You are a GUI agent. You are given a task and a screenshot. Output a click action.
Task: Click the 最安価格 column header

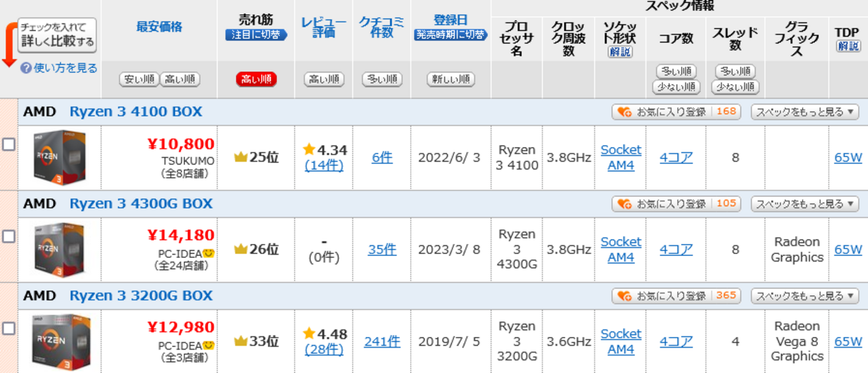pyautogui.click(x=159, y=27)
